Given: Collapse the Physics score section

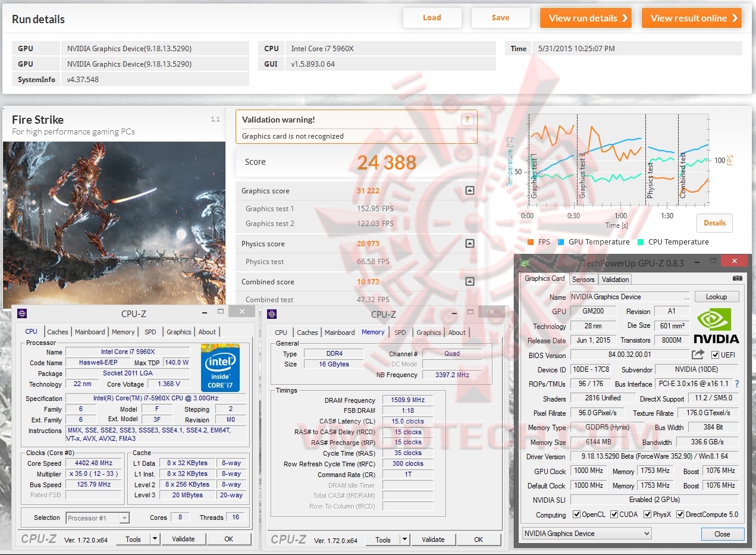Looking at the screenshot, I should pos(469,243).
